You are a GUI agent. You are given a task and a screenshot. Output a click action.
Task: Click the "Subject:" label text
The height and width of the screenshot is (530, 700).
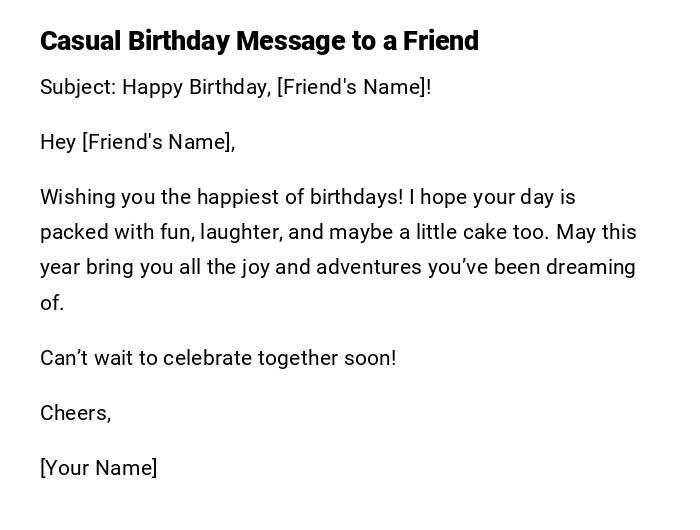(78, 87)
